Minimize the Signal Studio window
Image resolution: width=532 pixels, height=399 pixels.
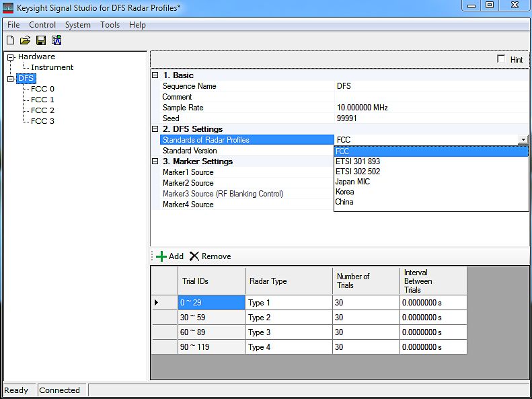coord(471,5)
